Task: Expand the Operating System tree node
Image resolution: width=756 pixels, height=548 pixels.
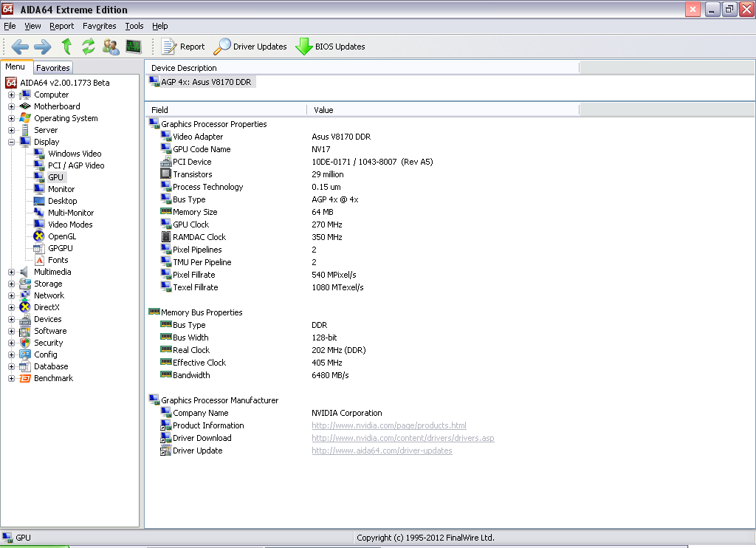Action: point(12,119)
